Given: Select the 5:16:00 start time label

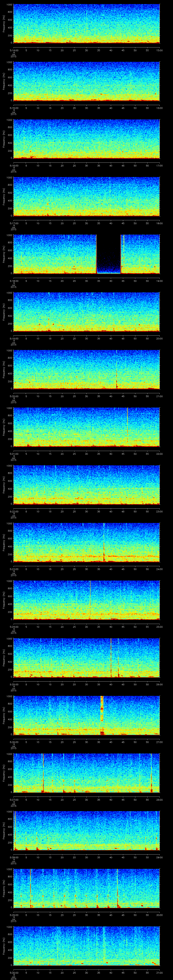Looking at the screenshot, I should click(x=14, y=166).
